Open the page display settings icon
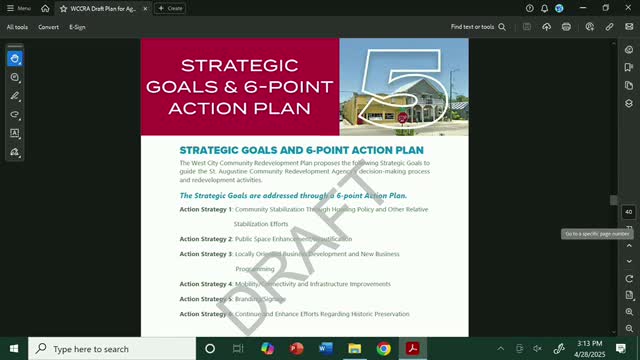Viewport: 640px width, 360px height. tap(629, 295)
